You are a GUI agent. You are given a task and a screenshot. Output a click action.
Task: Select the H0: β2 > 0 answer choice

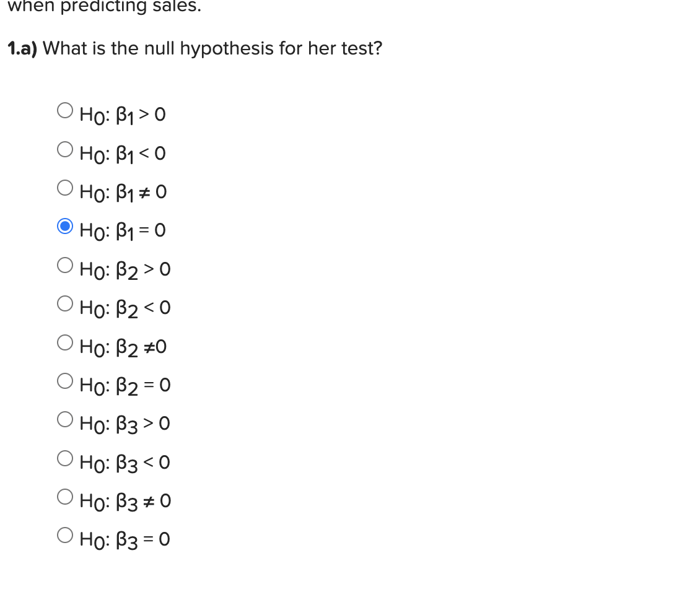64,264
